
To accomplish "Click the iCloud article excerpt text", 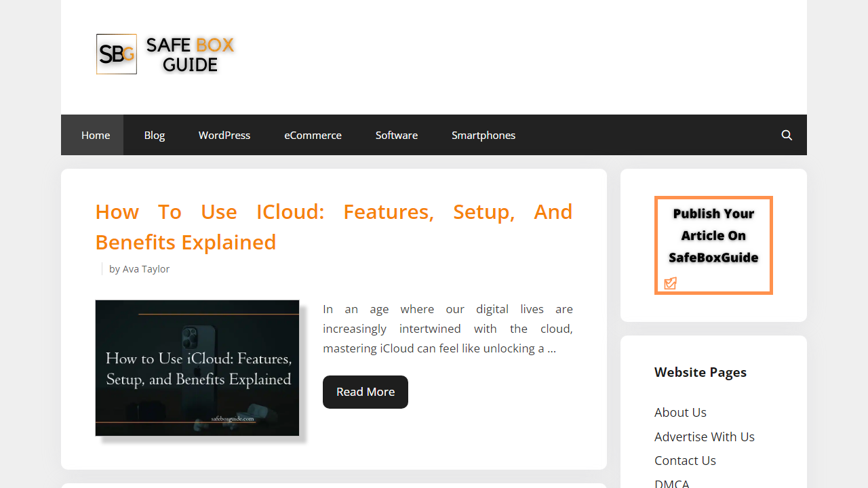I will click(448, 329).
